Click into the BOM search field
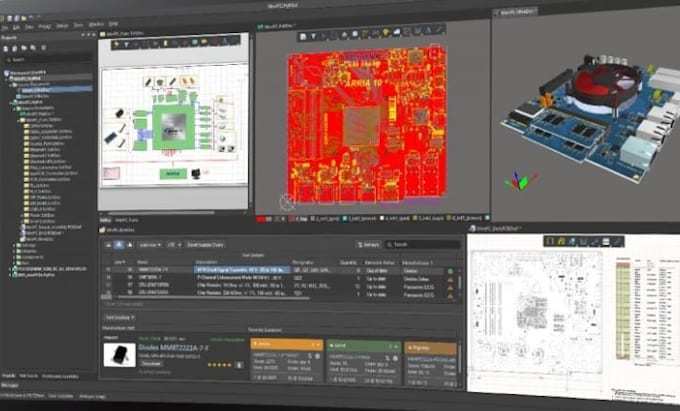Image resolution: width=680 pixels, height=411 pixels. pos(423,245)
